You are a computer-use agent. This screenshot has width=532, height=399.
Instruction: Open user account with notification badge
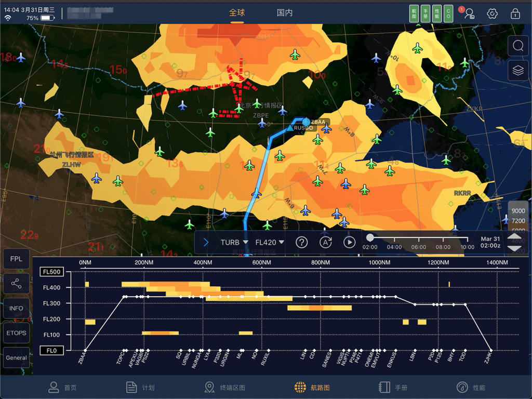click(469, 14)
